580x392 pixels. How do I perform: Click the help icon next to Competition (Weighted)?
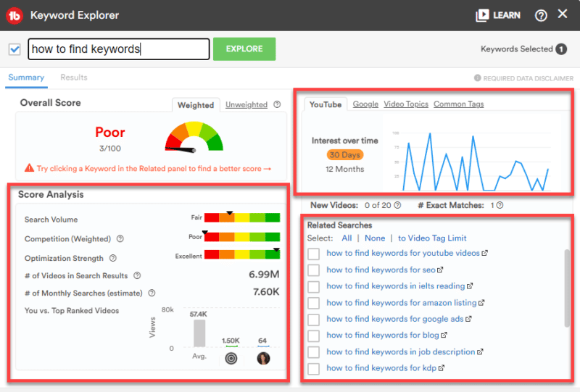(120, 239)
